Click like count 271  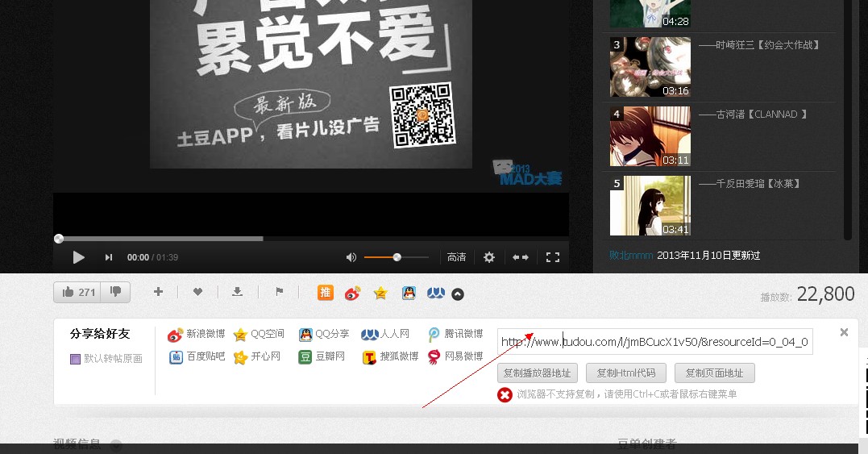[x=87, y=293]
